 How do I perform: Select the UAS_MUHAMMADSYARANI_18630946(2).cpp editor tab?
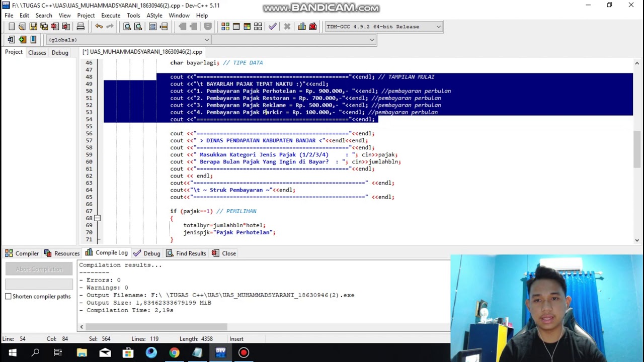(142, 52)
